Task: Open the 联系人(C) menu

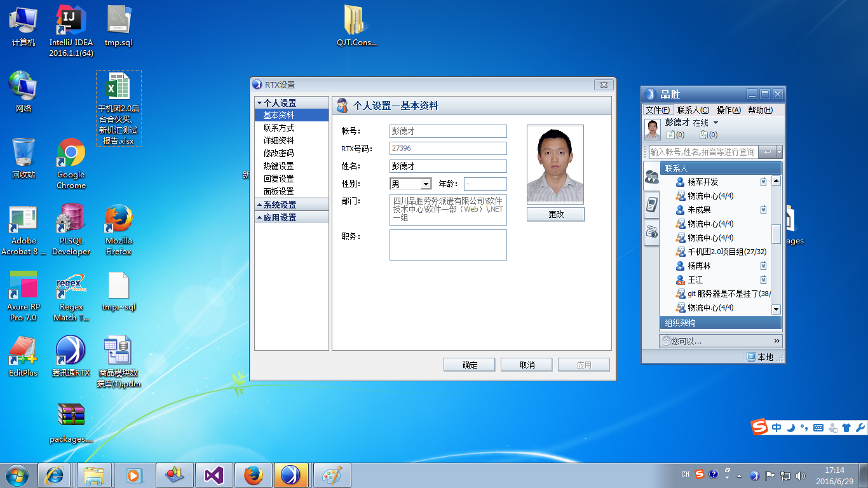Action: tap(693, 110)
